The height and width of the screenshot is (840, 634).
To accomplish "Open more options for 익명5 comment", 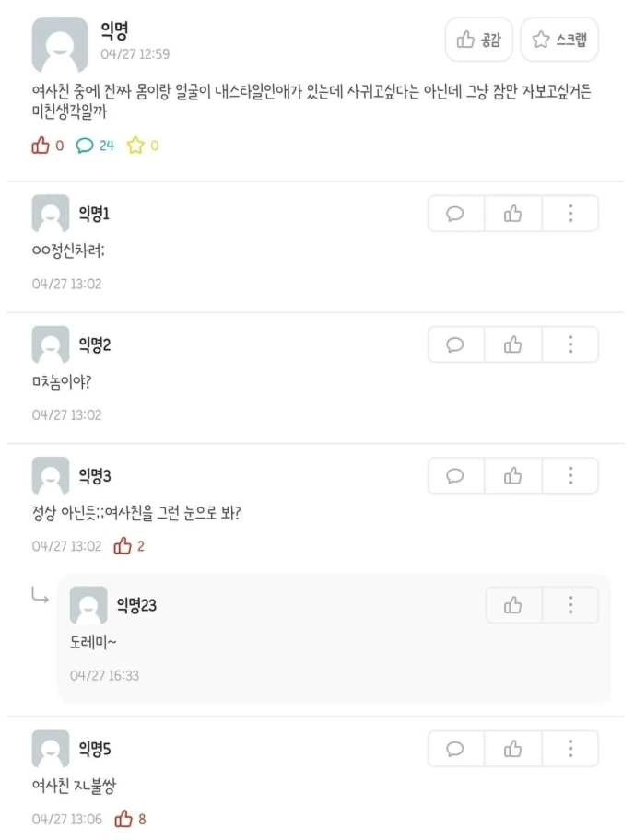I will [570, 749].
